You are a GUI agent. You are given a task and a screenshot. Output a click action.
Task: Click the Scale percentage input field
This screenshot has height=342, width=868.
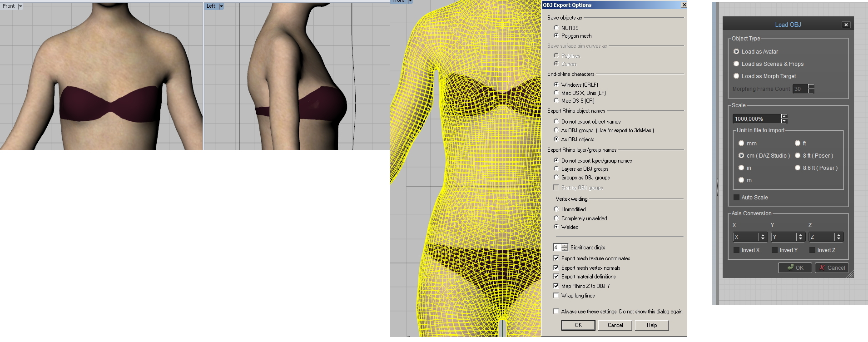[x=756, y=119]
